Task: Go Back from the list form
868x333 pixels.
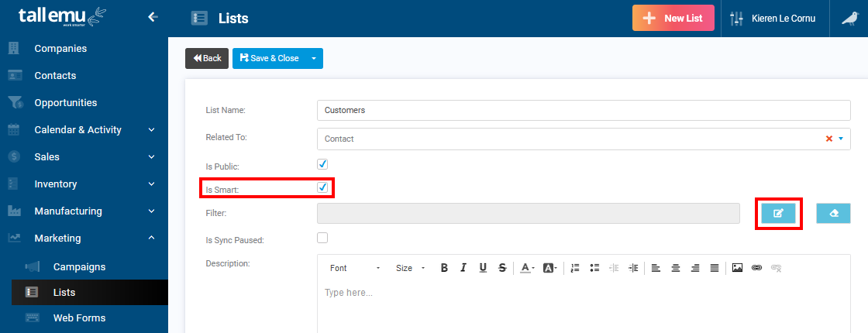Action: [207, 58]
